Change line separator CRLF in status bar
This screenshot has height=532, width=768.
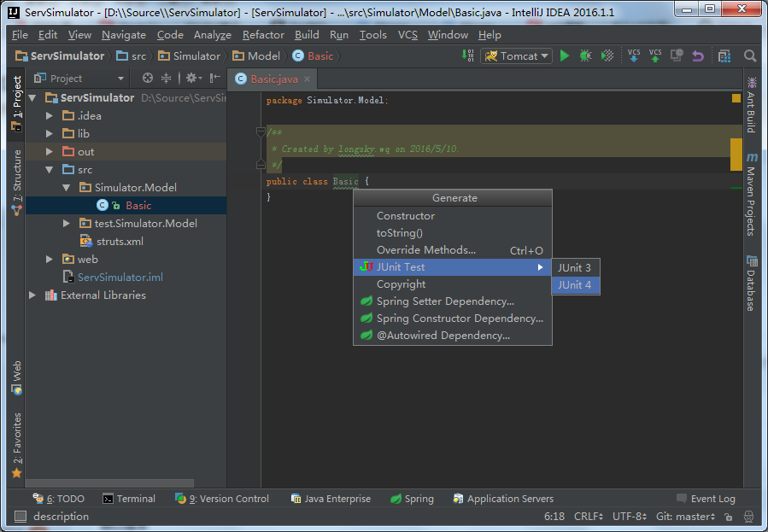[x=589, y=517]
